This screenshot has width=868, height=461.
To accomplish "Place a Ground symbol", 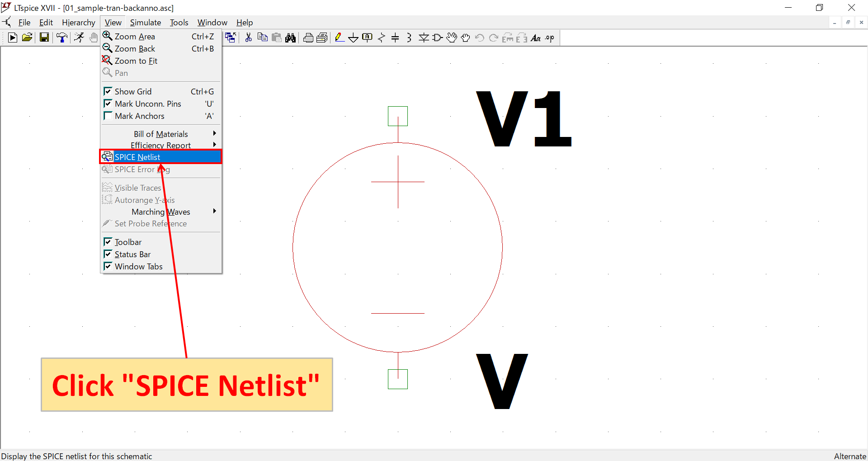I will (x=353, y=38).
